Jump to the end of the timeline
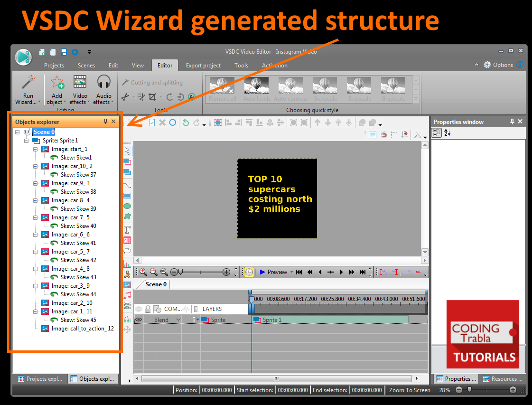This screenshot has height=405, width=532. (363, 272)
